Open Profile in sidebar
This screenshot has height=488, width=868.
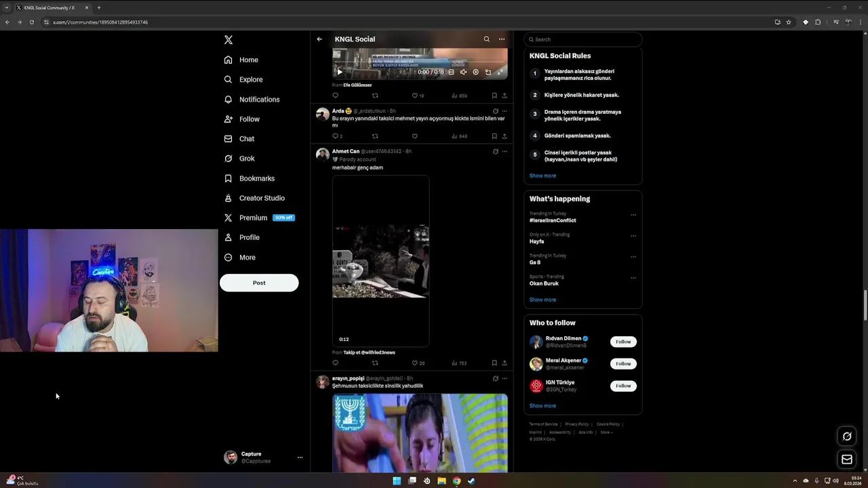242,237
